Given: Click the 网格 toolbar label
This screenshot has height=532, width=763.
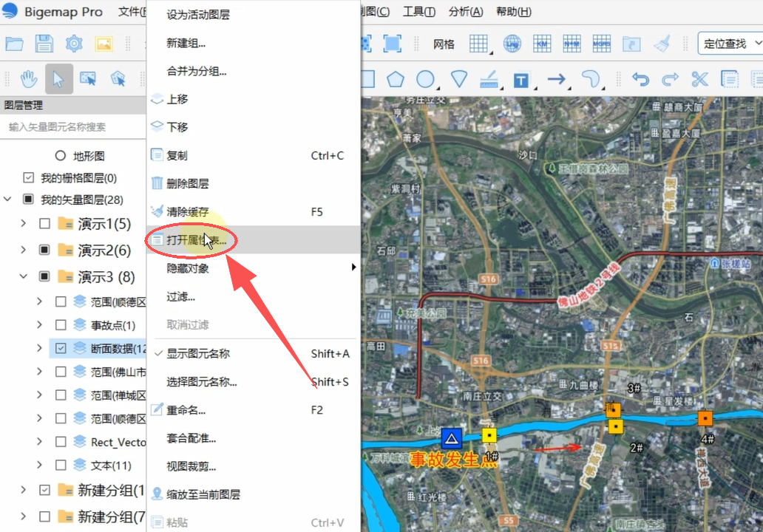Looking at the screenshot, I should (x=444, y=44).
